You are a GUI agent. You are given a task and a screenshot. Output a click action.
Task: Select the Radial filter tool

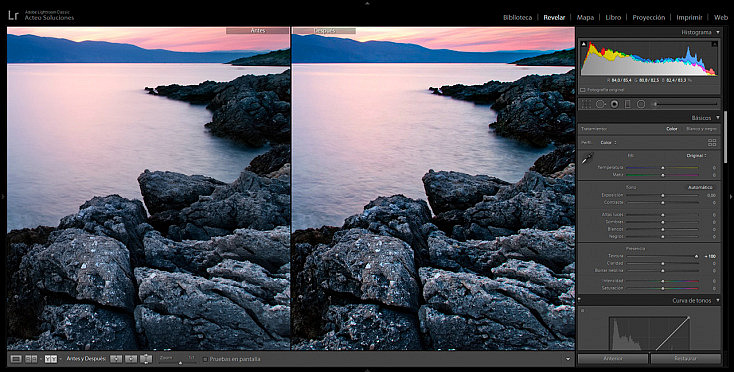coord(641,104)
